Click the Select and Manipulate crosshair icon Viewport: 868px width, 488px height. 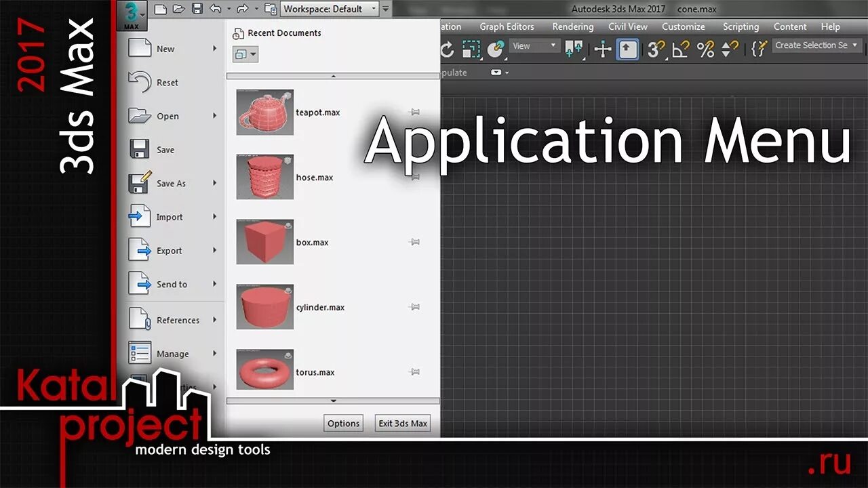pos(603,49)
